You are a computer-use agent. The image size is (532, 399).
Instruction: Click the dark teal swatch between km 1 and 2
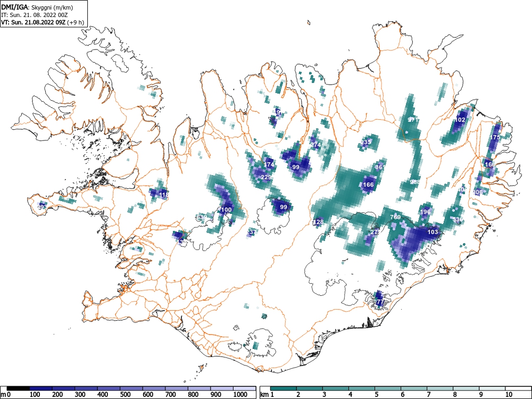[284, 388]
